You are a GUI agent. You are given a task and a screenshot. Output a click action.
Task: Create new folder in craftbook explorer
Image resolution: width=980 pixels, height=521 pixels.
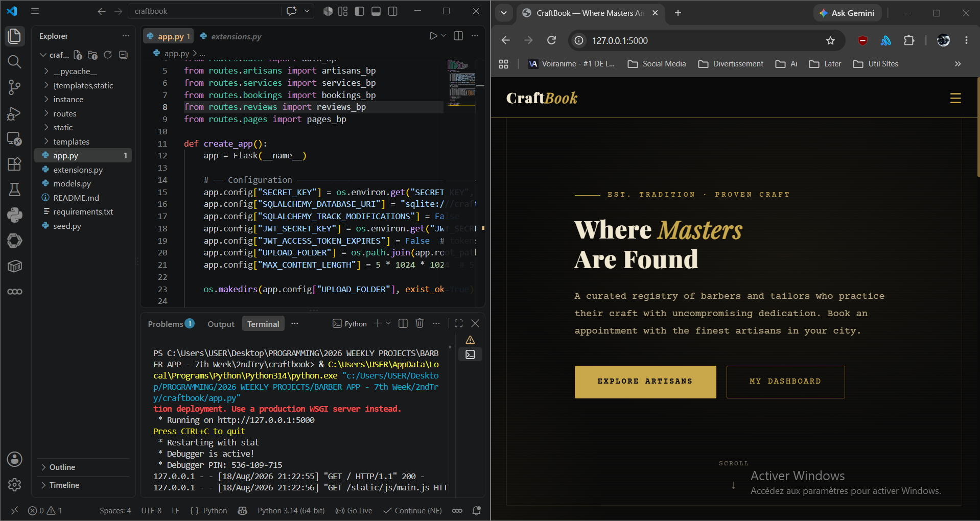coord(92,55)
